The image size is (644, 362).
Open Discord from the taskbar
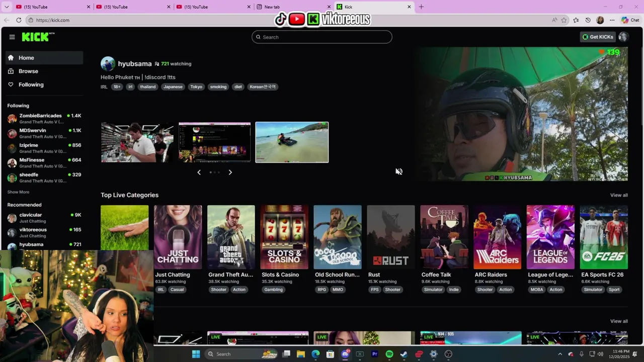[x=345, y=354]
